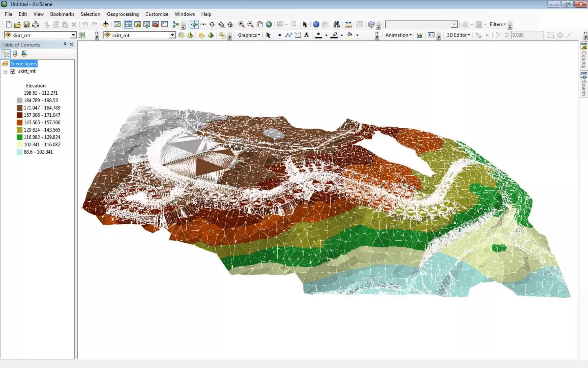The image size is (588, 368).
Task: Collapse the skirt_mt layer legend
Action: click(5, 71)
